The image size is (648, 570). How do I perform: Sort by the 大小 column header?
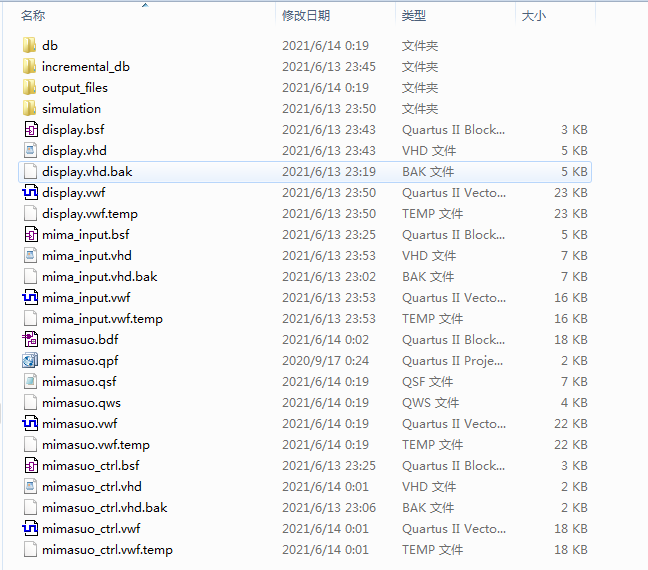coord(534,16)
